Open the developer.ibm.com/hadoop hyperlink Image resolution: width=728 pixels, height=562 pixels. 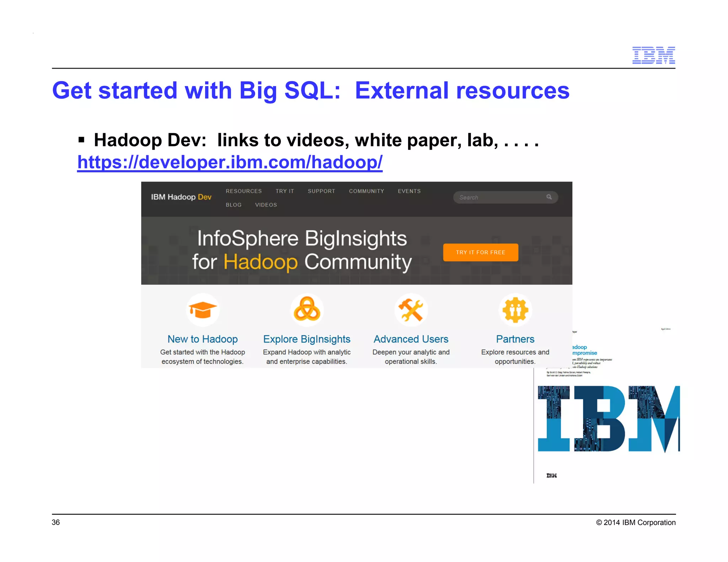pyautogui.click(x=230, y=162)
